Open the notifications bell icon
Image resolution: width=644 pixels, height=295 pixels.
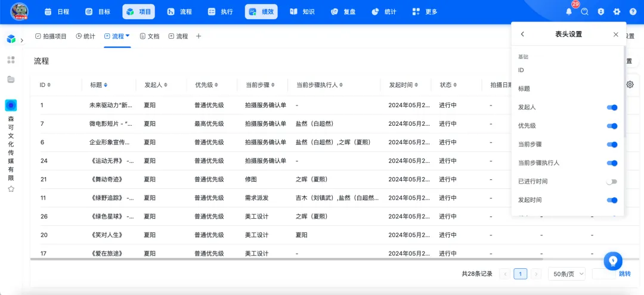pyautogui.click(x=569, y=12)
